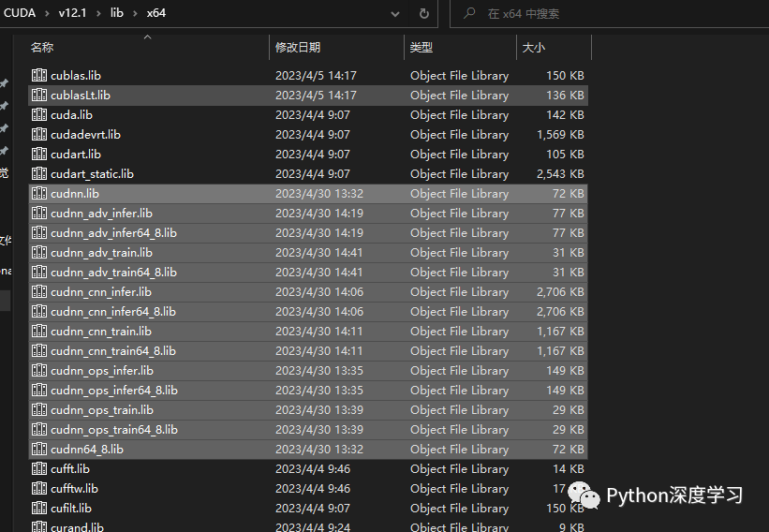The height and width of the screenshot is (532, 769).
Task: Click the cufft.lib file icon
Action: [x=39, y=468]
